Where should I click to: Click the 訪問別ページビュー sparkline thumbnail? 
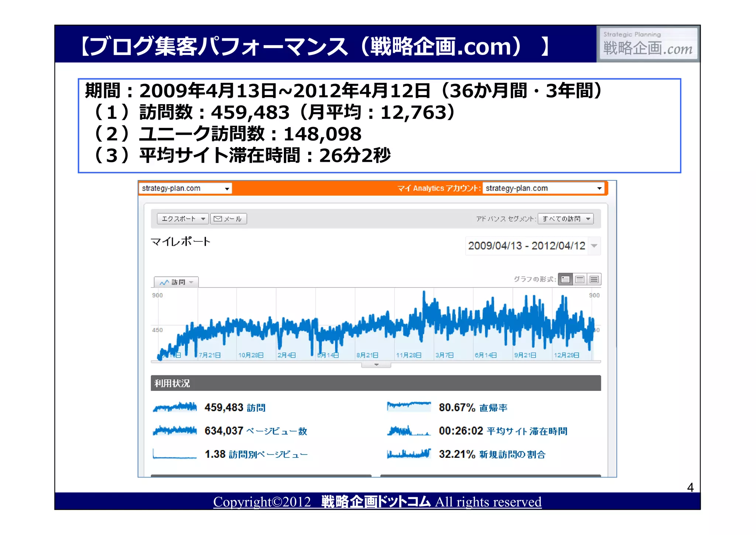point(175,454)
